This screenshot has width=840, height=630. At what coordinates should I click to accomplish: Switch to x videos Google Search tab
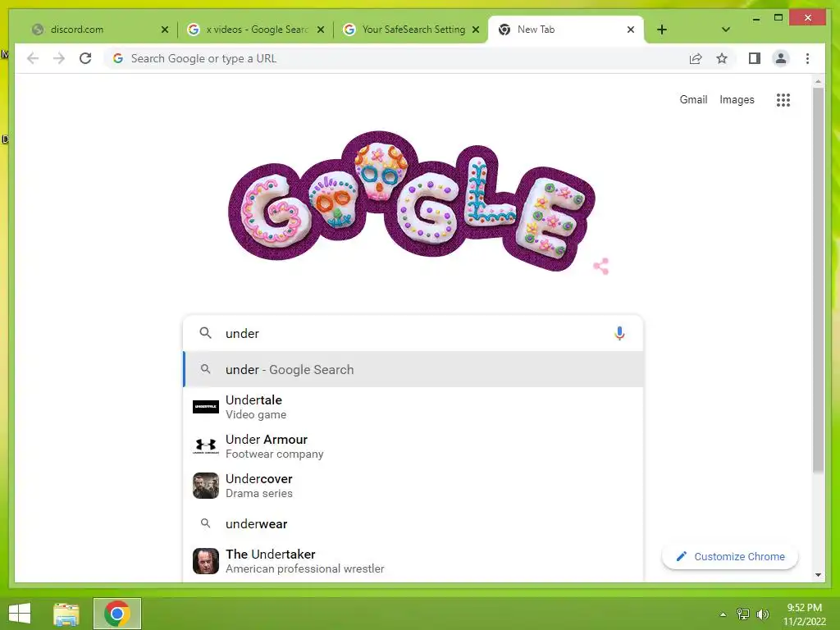[x=255, y=30]
